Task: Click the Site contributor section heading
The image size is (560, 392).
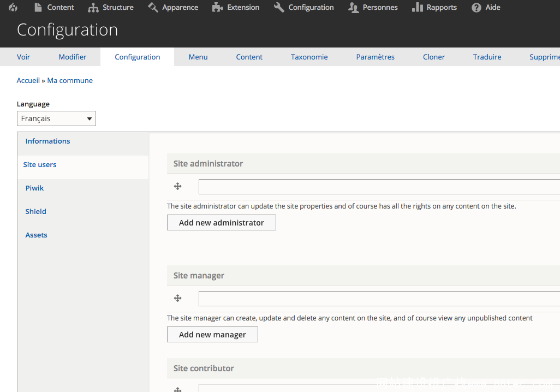Action: 204,369
